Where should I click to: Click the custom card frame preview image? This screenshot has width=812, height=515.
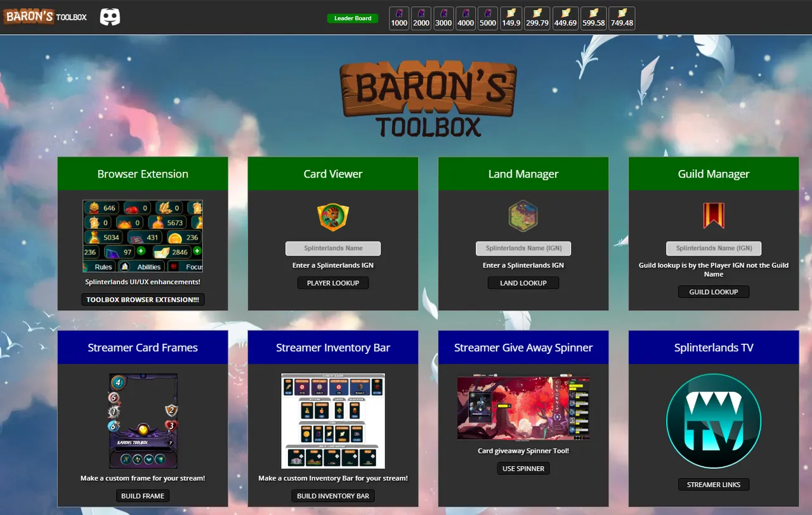(143, 421)
